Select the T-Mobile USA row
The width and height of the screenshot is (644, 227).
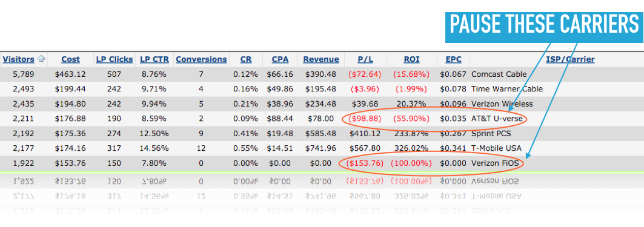point(322,148)
